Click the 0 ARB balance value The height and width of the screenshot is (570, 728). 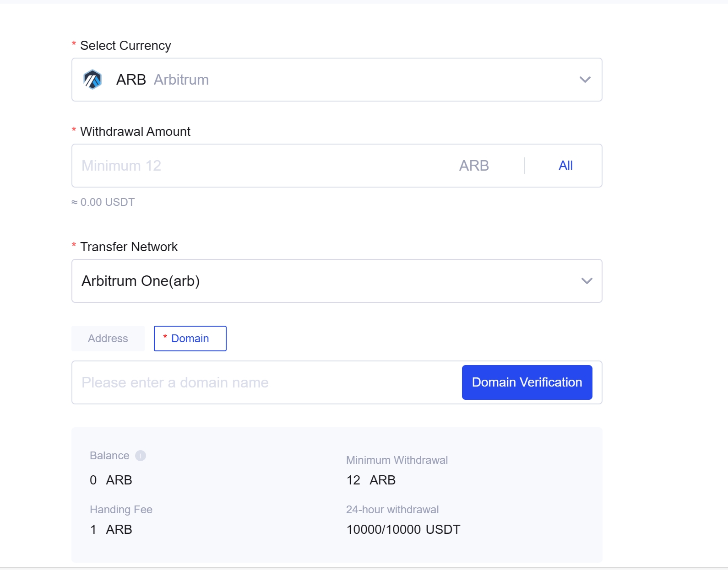111,480
